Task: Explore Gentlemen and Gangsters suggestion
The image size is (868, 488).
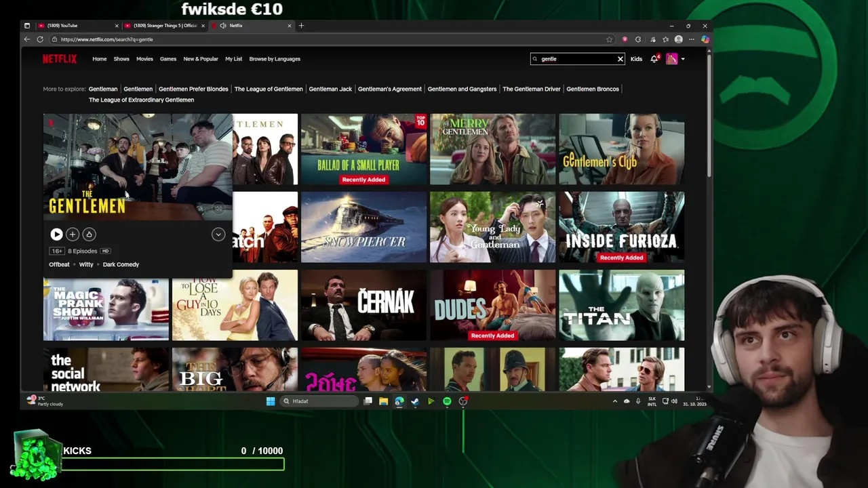Action: [462, 89]
